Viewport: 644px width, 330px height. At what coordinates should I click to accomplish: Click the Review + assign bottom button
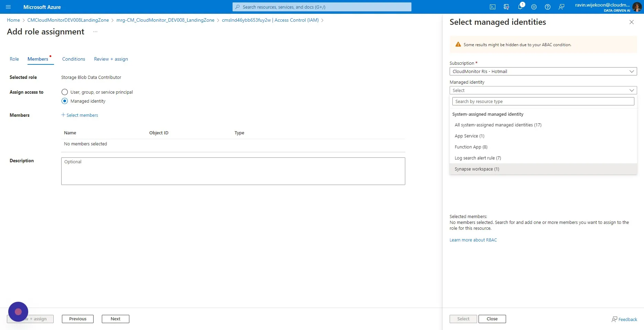30,319
